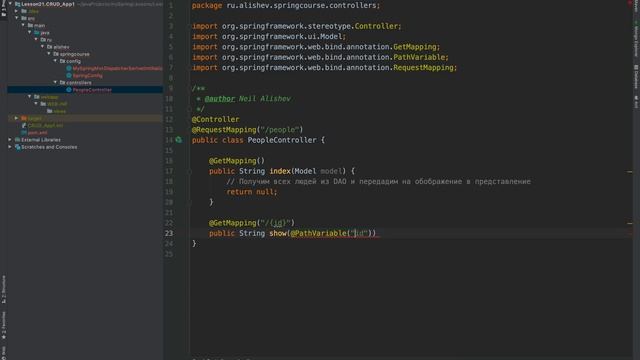This screenshot has width=640, height=360.
Task: Click line number 23 in gutter
Action: [169, 233]
